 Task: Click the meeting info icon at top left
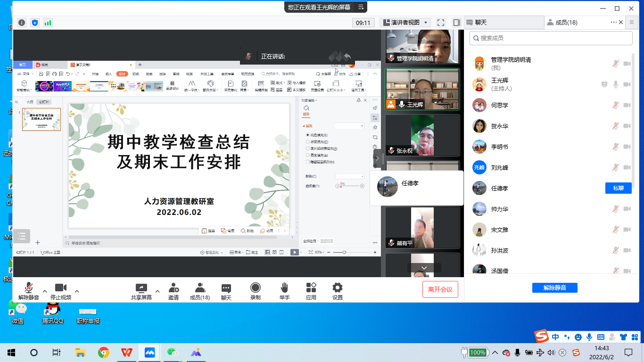pos(22,23)
